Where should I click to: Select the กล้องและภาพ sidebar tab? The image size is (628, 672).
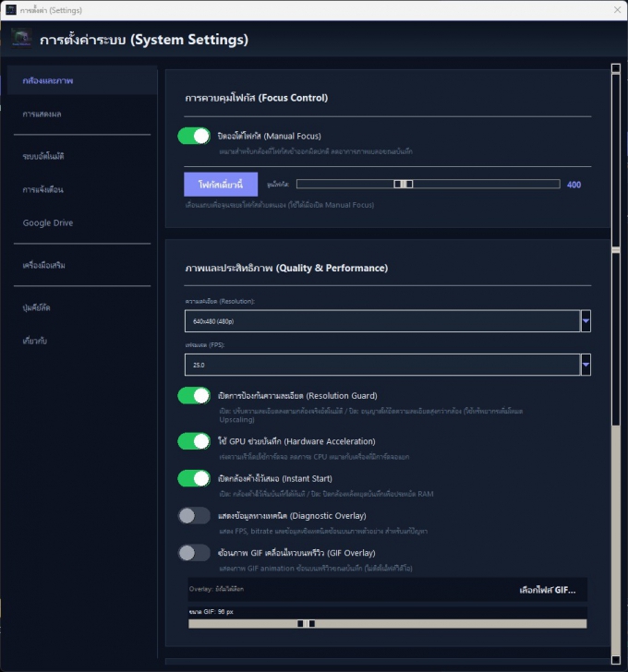pos(82,80)
